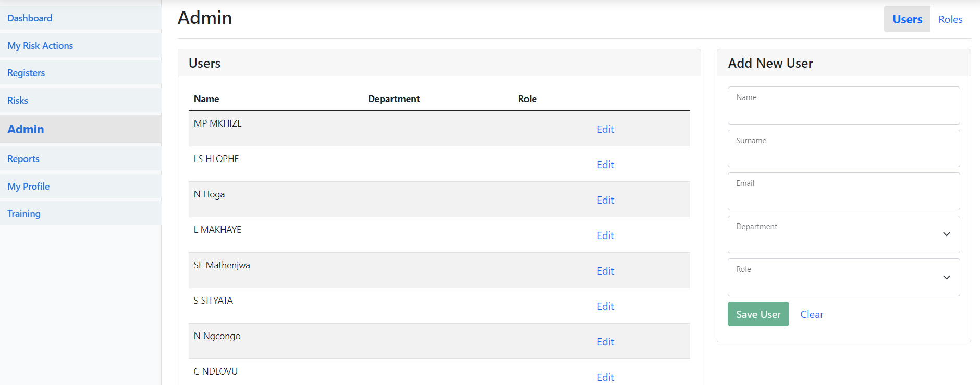Expand the Department dropdown
Image resolution: width=980 pixels, height=385 pixels.
843,234
